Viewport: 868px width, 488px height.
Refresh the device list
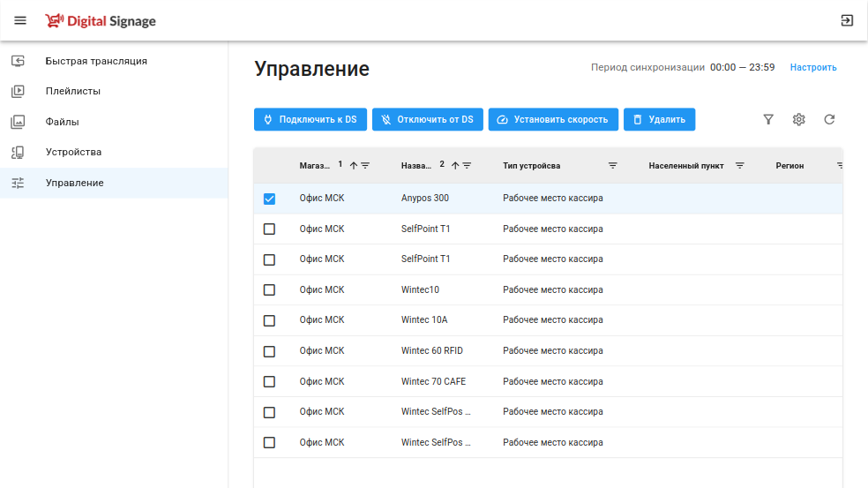[829, 119]
